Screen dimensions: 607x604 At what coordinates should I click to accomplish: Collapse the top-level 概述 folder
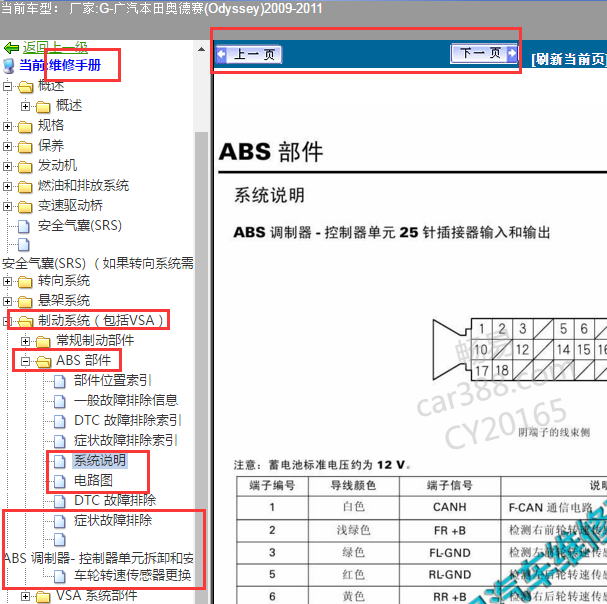(x=7, y=86)
